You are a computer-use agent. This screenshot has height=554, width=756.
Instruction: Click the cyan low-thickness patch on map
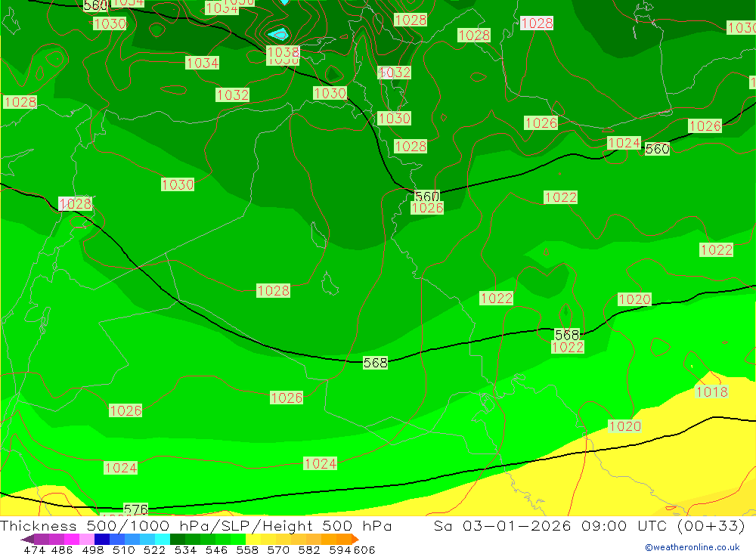click(x=279, y=34)
